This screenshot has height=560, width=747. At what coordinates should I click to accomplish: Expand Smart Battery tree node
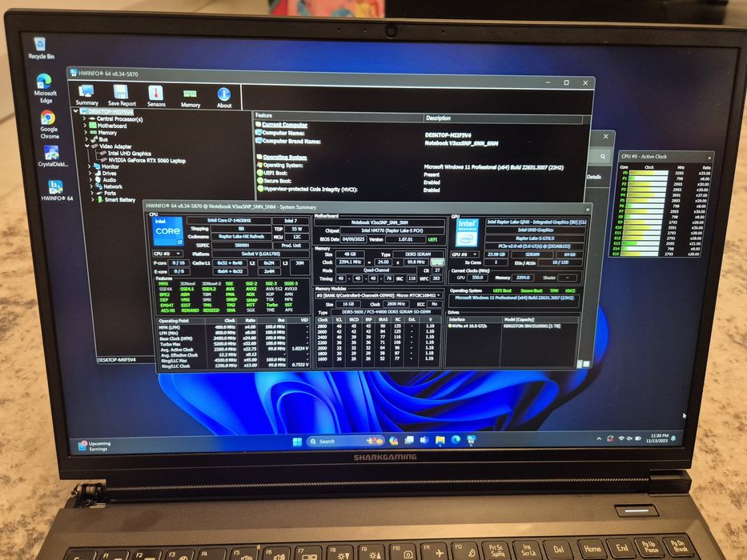[x=93, y=199]
